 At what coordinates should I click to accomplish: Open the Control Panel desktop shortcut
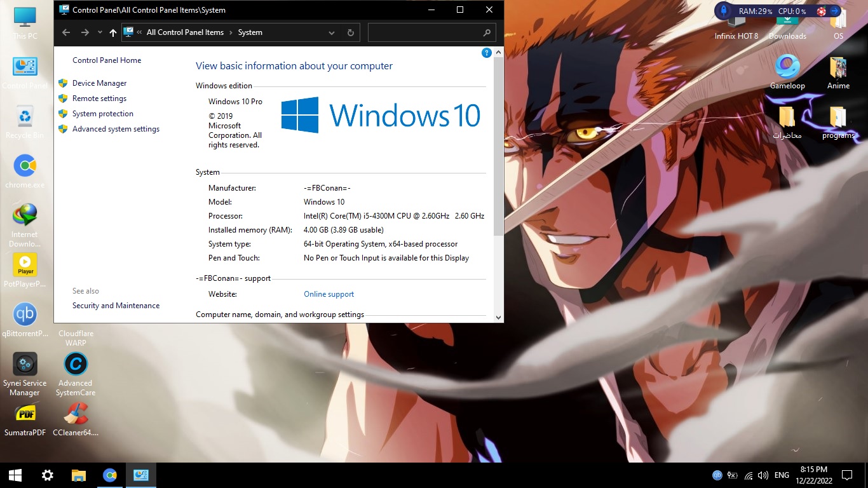[x=25, y=72]
